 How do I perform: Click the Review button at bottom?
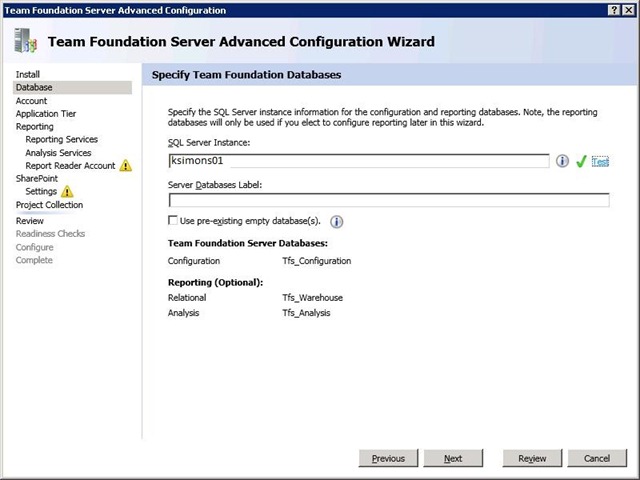point(532,458)
